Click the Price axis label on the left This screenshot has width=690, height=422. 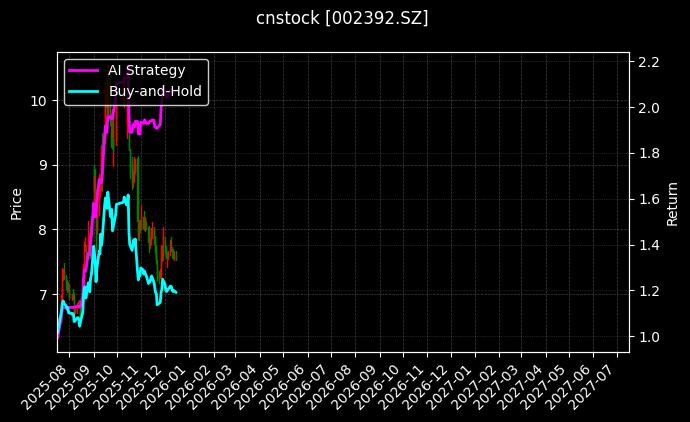point(16,204)
